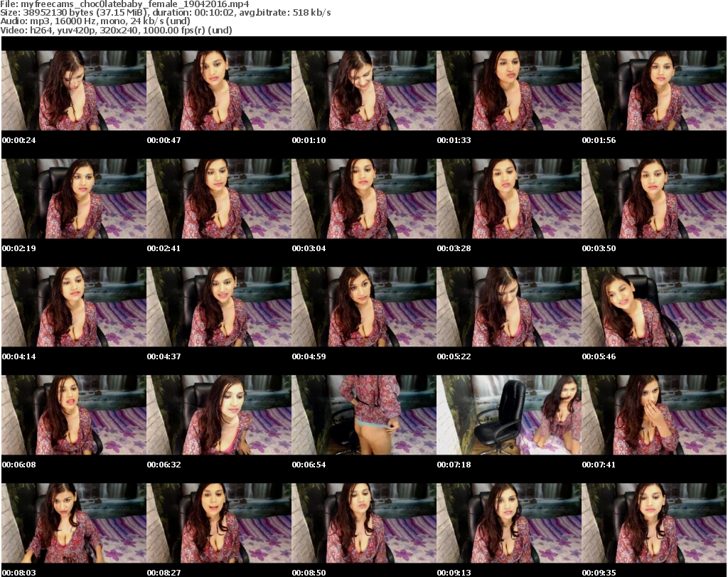
Task: Open the thumbnail frame at 00:03:28
Action: [x=509, y=198]
